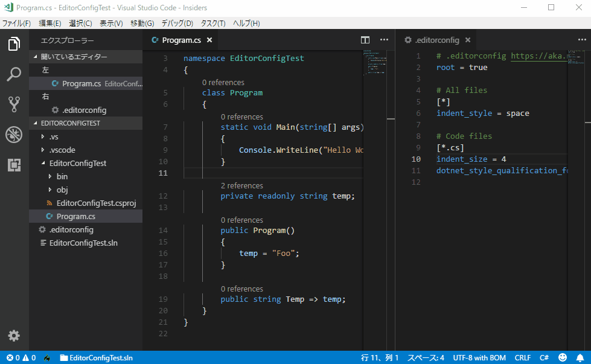Open the 選択(C) menu
This screenshot has height=364, width=591.
coord(80,24)
